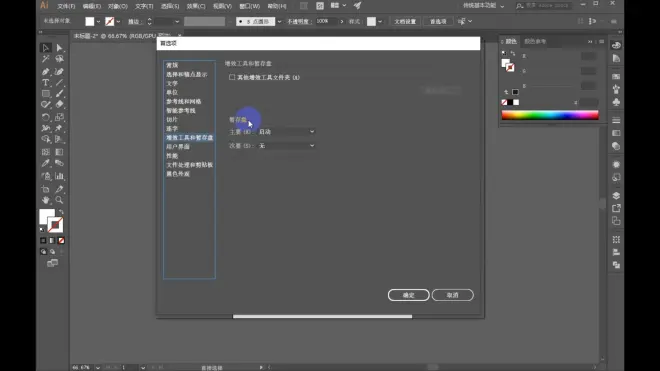Image resolution: width=660 pixels, height=371 pixels.
Task: Set the None fill mode below color swatches
Action: 61,240
